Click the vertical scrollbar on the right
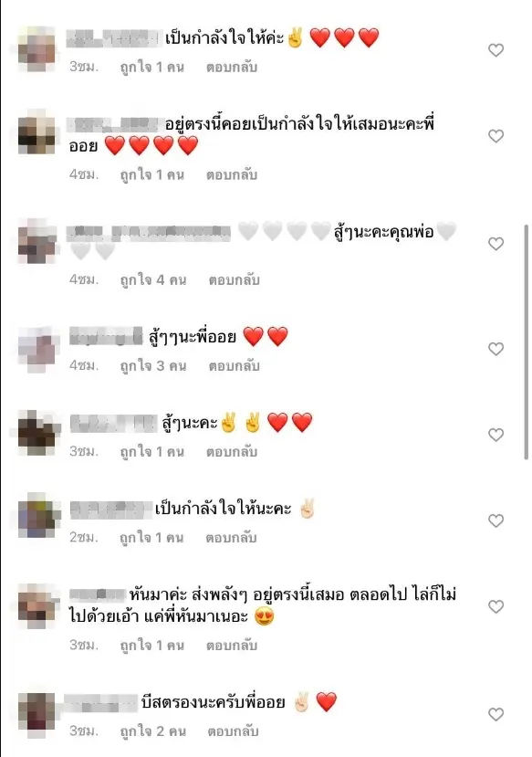The image size is (532, 757). pyautogui.click(x=527, y=342)
